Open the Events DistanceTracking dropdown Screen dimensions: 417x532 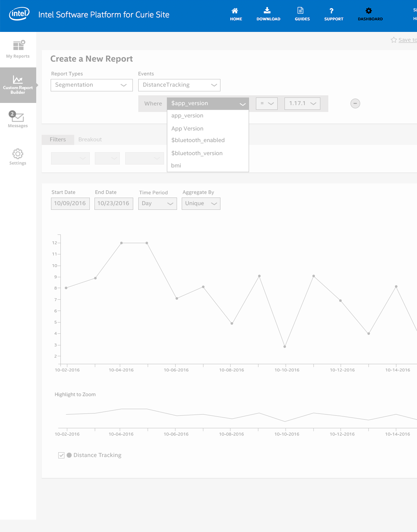179,85
